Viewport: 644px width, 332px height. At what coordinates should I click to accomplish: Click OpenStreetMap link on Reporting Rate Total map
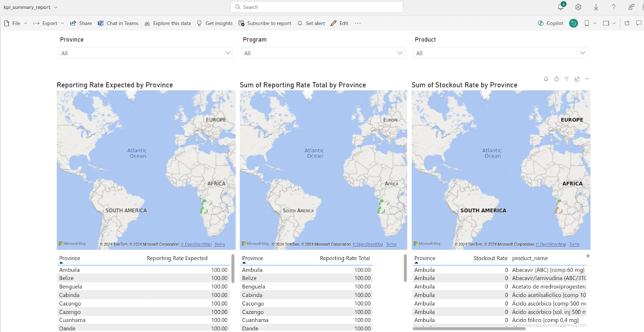click(368, 244)
